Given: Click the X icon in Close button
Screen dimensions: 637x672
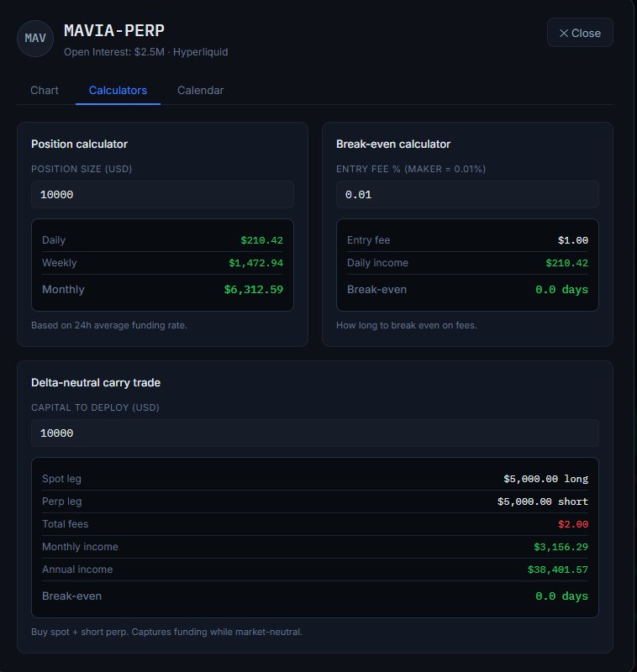Looking at the screenshot, I should click(564, 33).
